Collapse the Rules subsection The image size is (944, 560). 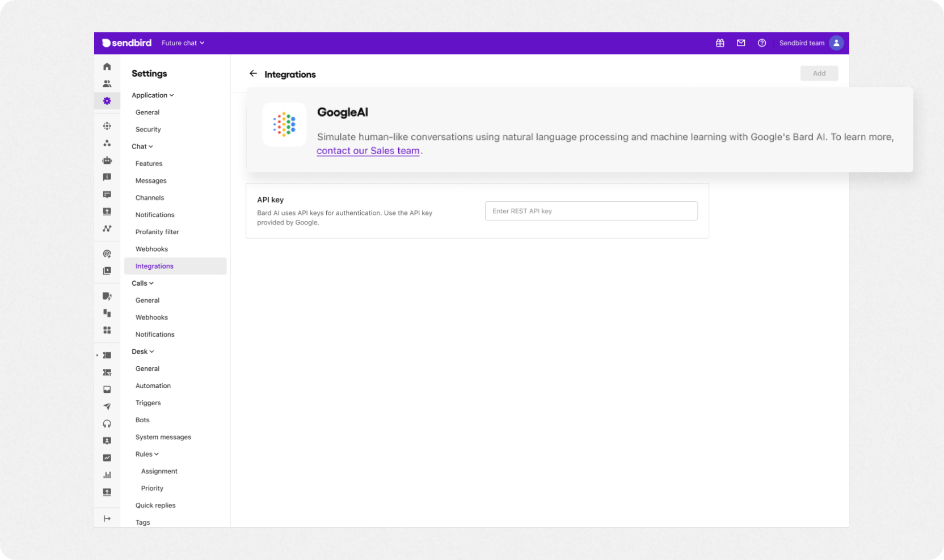tap(147, 454)
